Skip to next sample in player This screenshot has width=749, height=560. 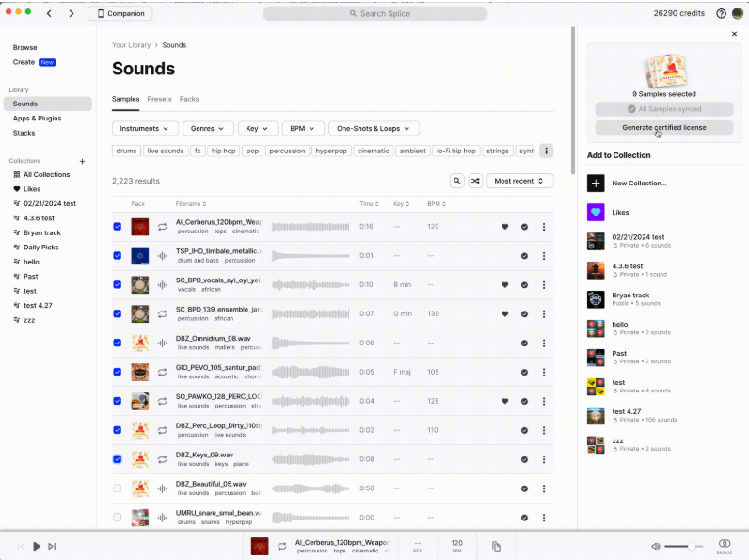coord(52,546)
